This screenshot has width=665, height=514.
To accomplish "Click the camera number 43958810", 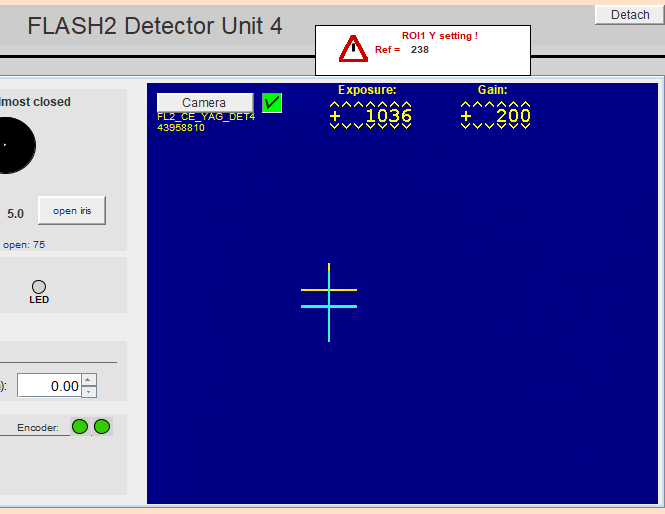I will point(181,128).
